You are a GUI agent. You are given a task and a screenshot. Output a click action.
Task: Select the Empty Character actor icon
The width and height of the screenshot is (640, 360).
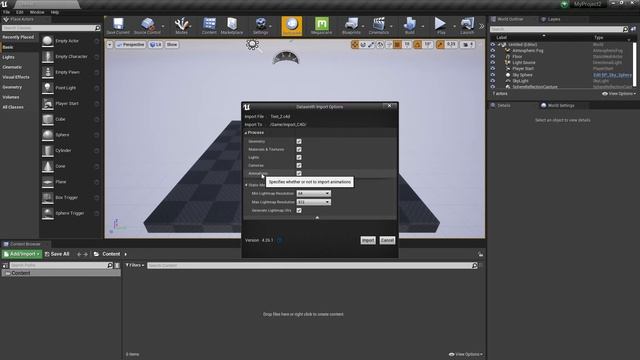pos(47,57)
